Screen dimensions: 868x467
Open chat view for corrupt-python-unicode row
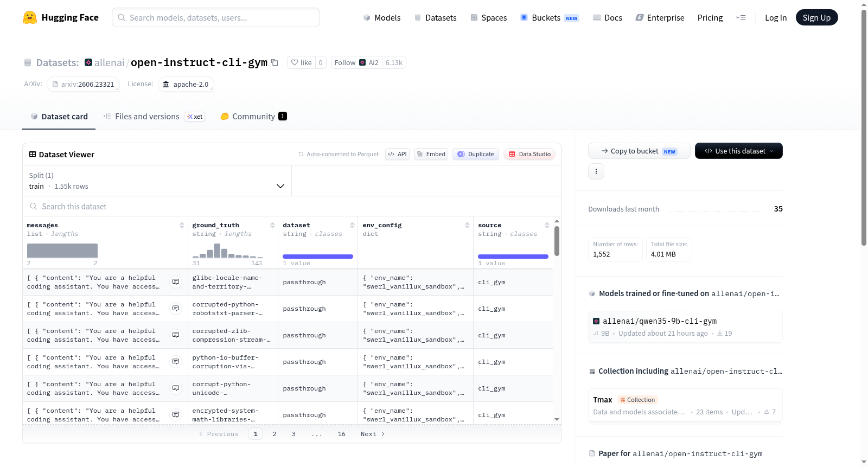coord(176,388)
